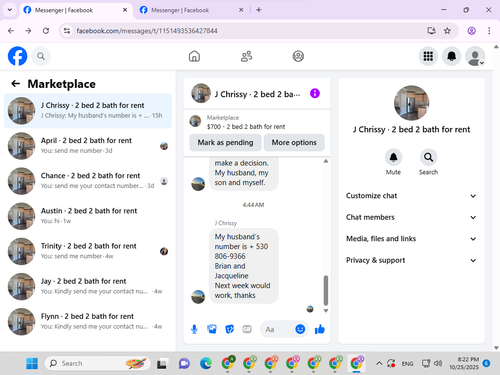Reload the page in browser
Viewport: 500px width, 375px height.
click(46, 31)
